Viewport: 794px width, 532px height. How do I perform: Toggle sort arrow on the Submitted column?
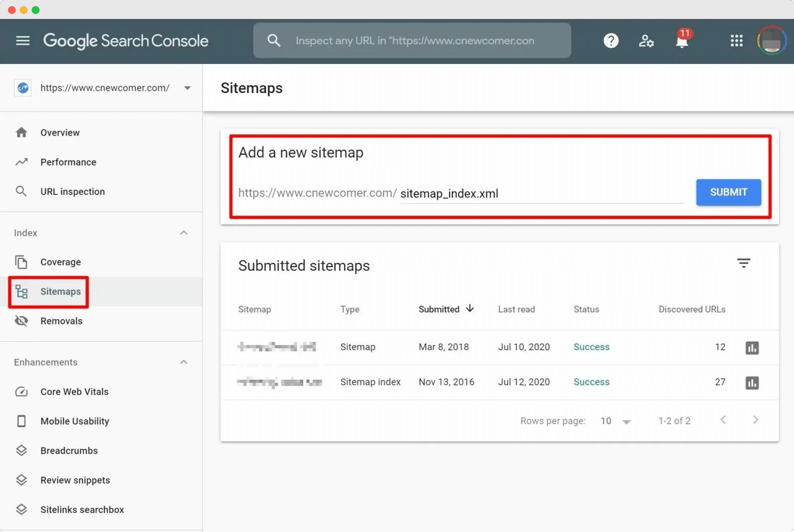pos(470,309)
